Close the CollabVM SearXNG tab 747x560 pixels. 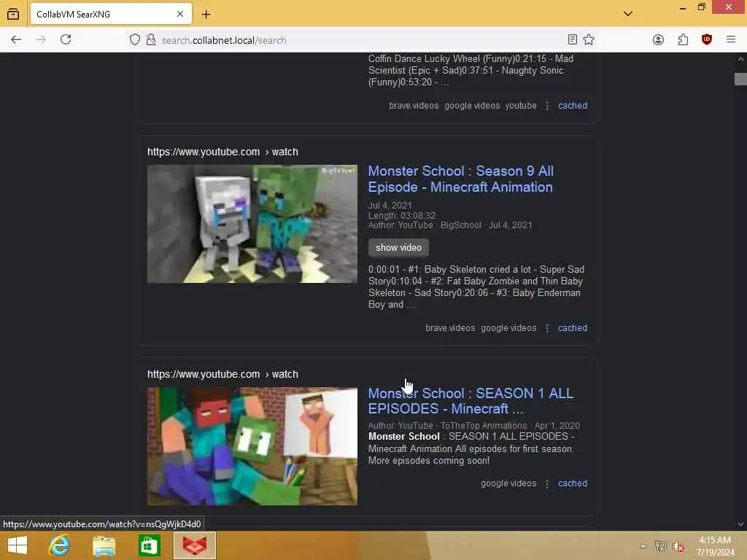click(180, 15)
